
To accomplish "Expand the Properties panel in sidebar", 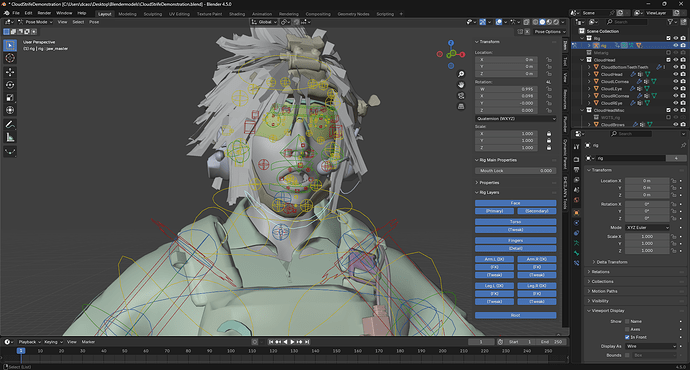I will [x=489, y=183].
